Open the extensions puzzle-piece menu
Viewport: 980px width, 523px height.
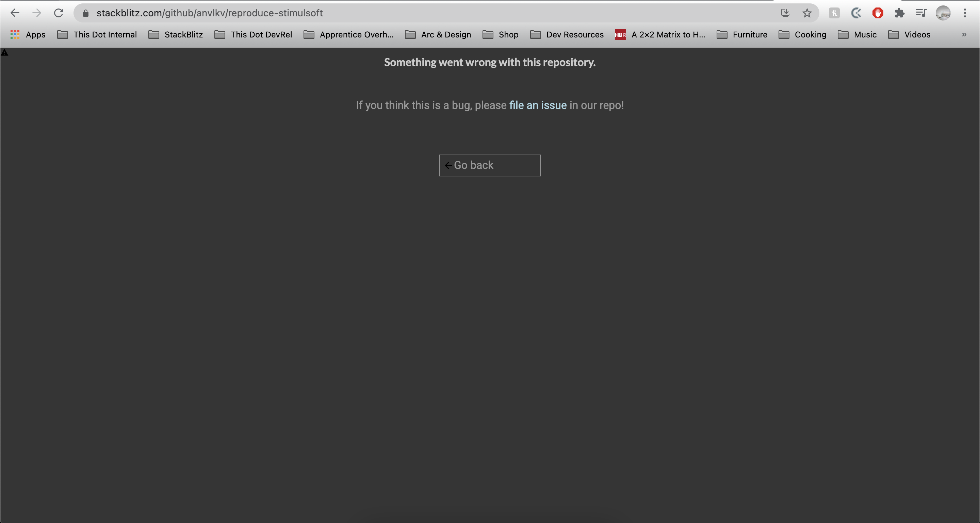(x=900, y=13)
